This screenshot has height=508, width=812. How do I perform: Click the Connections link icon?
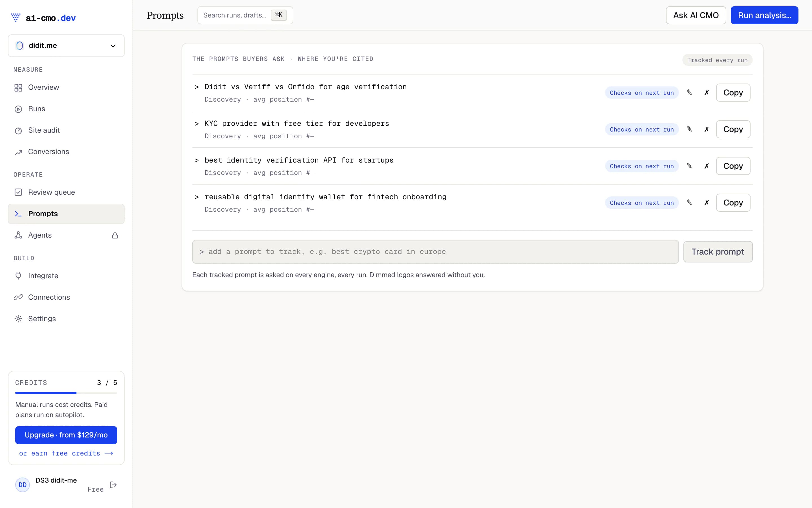(x=18, y=297)
